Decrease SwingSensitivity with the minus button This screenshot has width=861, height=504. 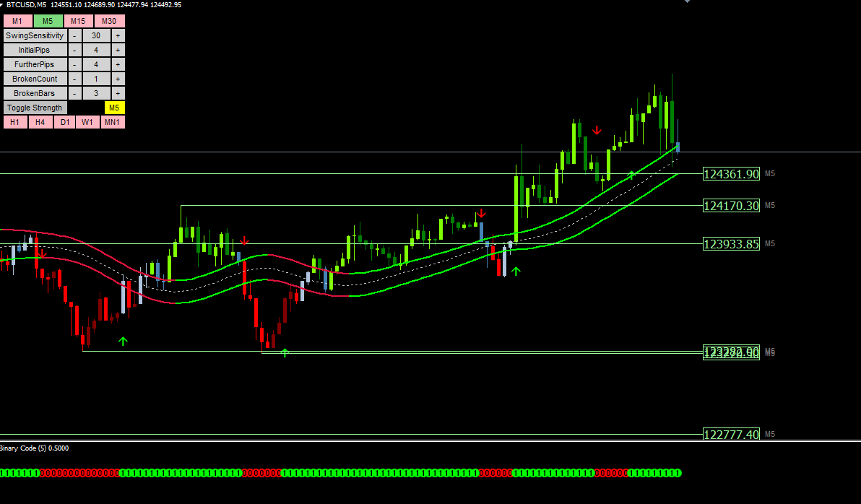74,35
